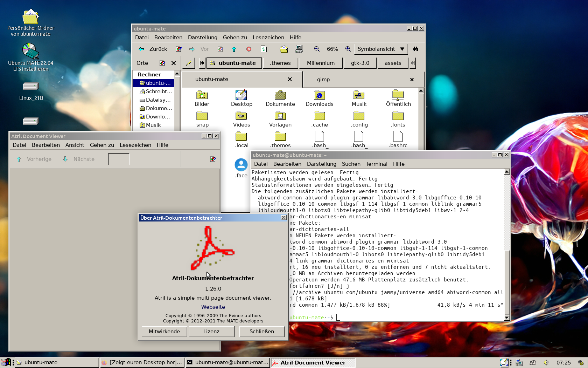
Task: Click the Vor forward arrow icon
Action: click(192, 49)
